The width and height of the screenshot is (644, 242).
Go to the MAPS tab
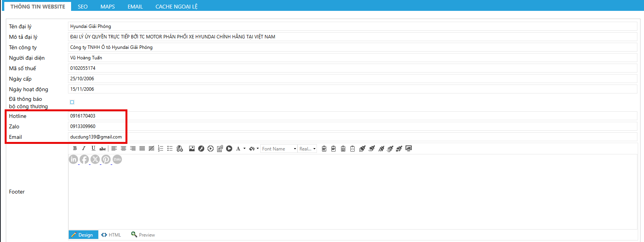tap(108, 7)
